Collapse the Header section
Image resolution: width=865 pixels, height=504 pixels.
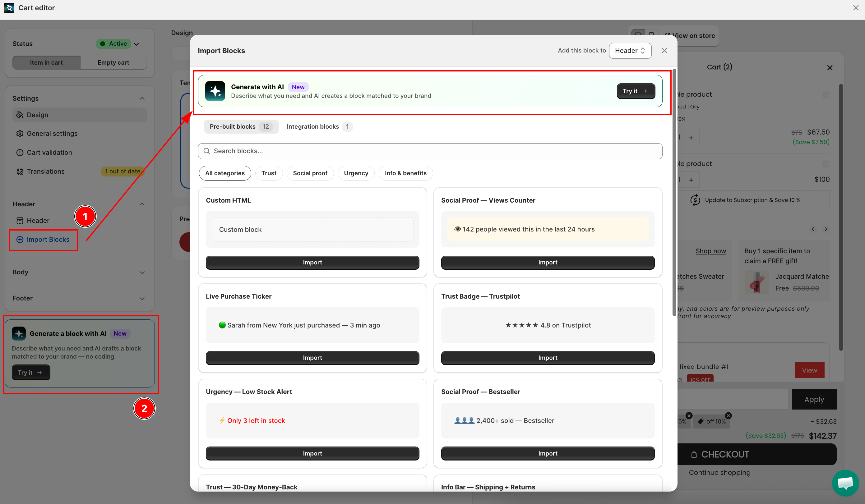pyautogui.click(x=142, y=204)
